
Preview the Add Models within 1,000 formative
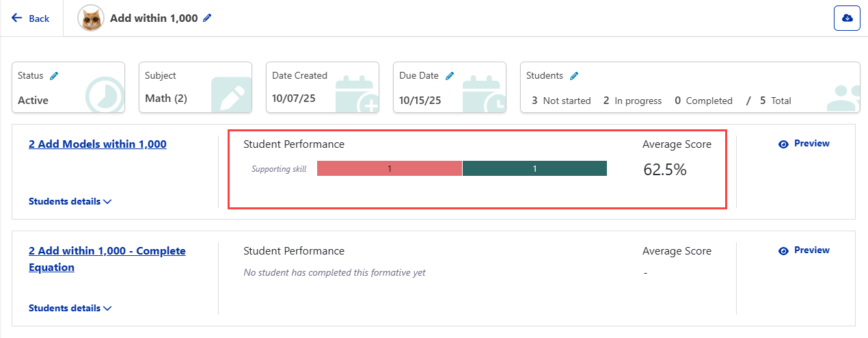(x=804, y=144)
